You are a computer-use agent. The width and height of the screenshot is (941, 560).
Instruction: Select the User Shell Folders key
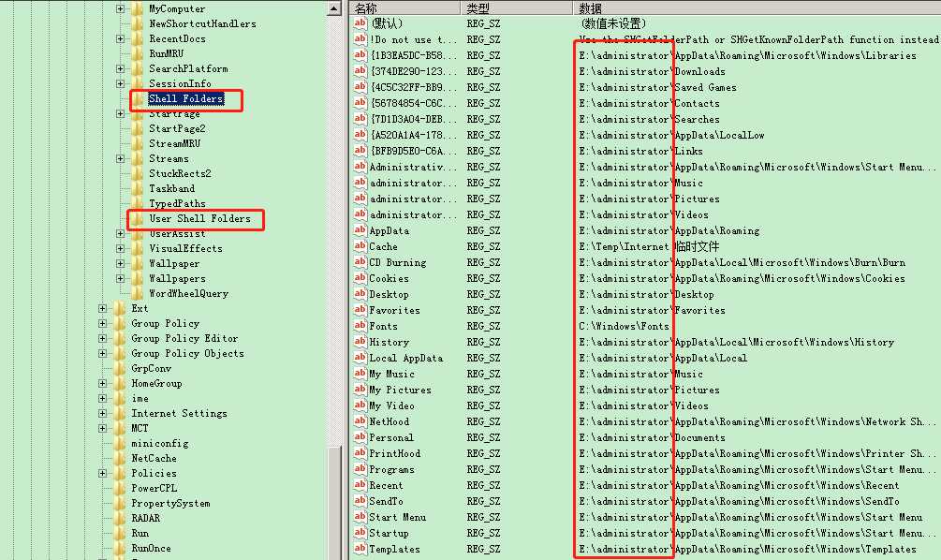[199, 218]
